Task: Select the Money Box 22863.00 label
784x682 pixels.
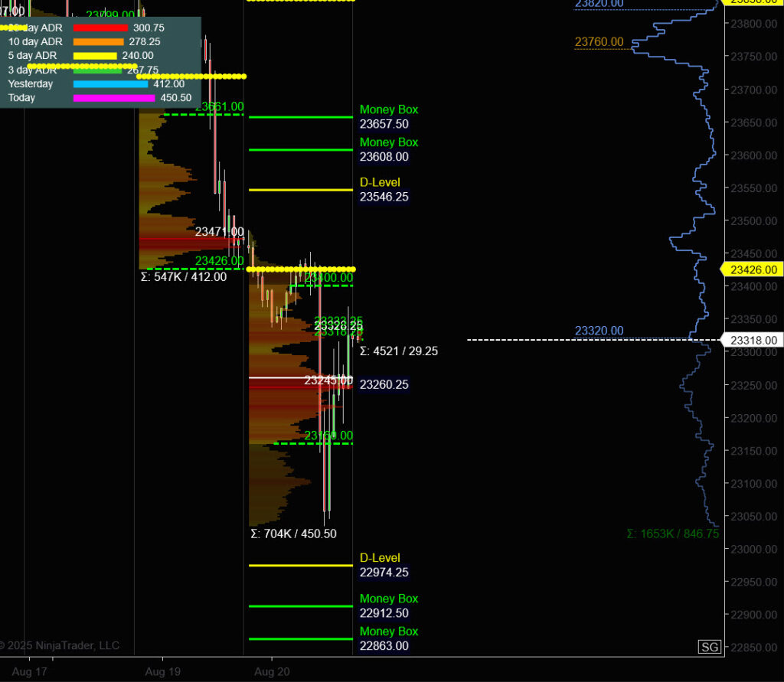Action: click(389, 638)
